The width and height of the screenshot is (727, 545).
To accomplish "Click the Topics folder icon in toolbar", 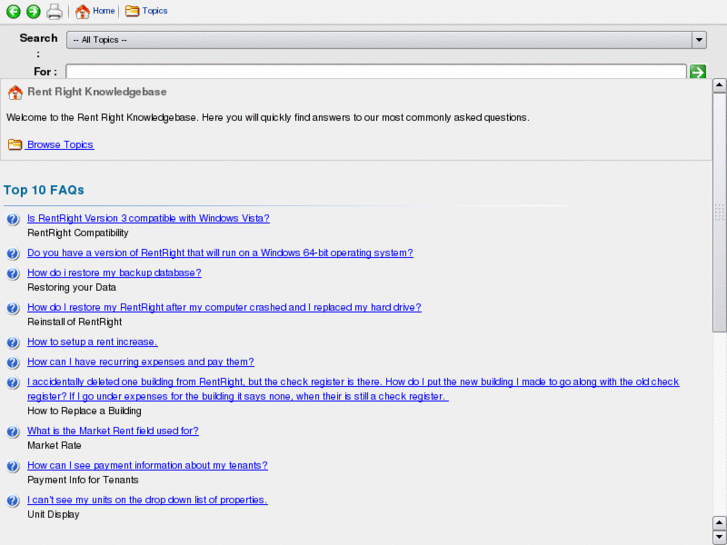I will (132, 11).
